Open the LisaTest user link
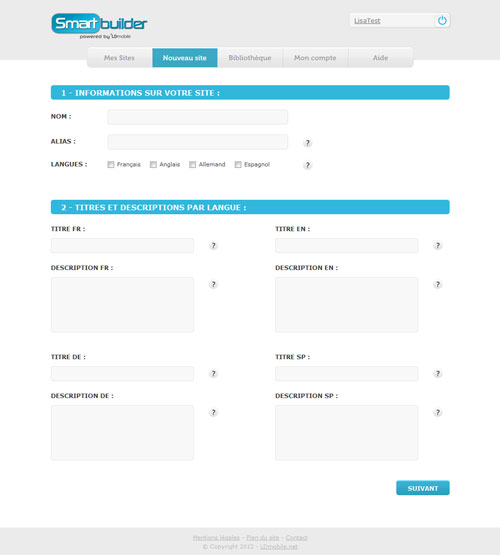The height and width of the screenshot is (555, 500). point(367,21)
